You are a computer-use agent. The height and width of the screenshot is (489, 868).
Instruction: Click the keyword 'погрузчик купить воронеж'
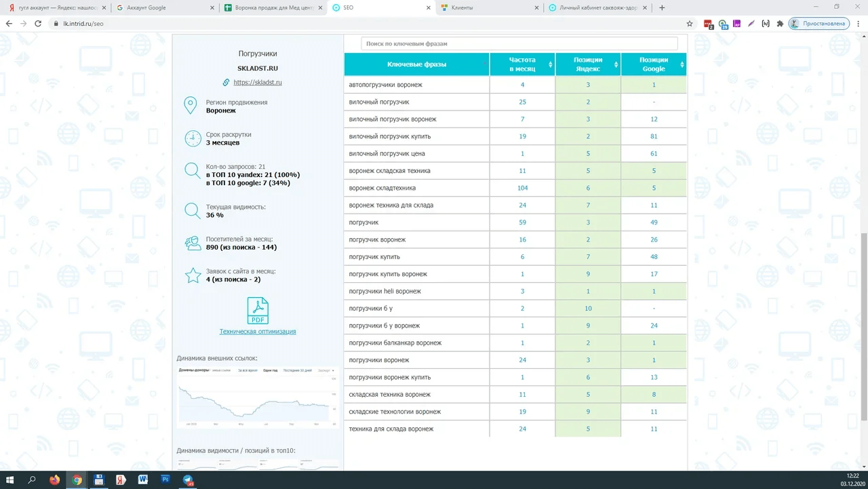point(388,274)
